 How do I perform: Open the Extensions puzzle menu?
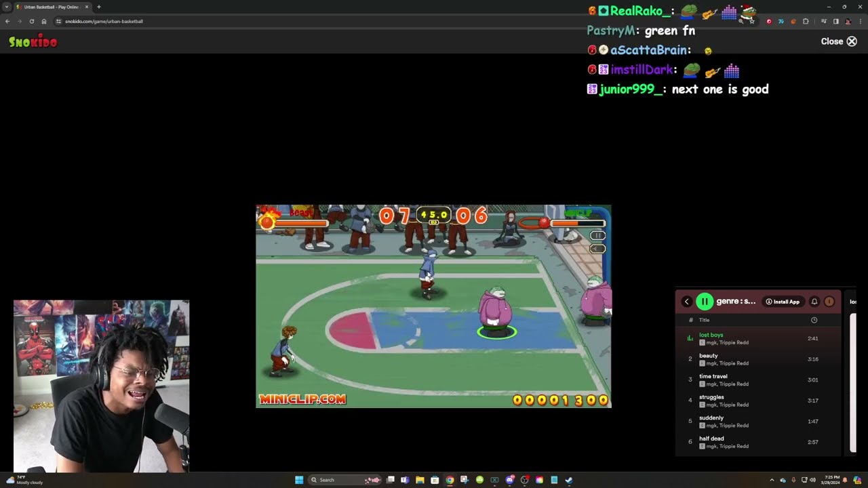coord(806,21)
